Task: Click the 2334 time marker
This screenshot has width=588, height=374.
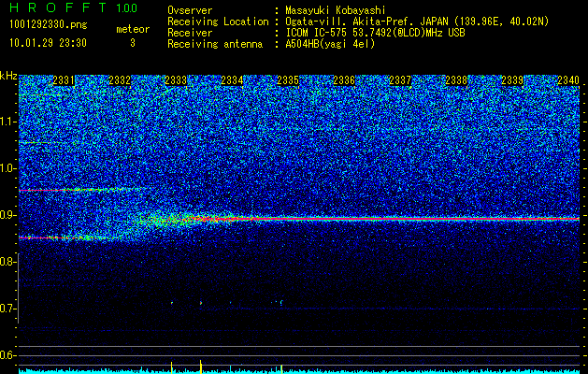Action: click(x=232, y=80)
